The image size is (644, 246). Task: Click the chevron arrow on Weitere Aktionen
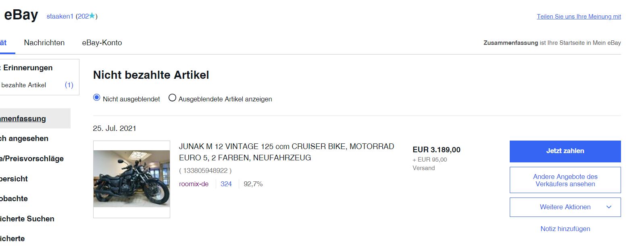pos(609,207)
